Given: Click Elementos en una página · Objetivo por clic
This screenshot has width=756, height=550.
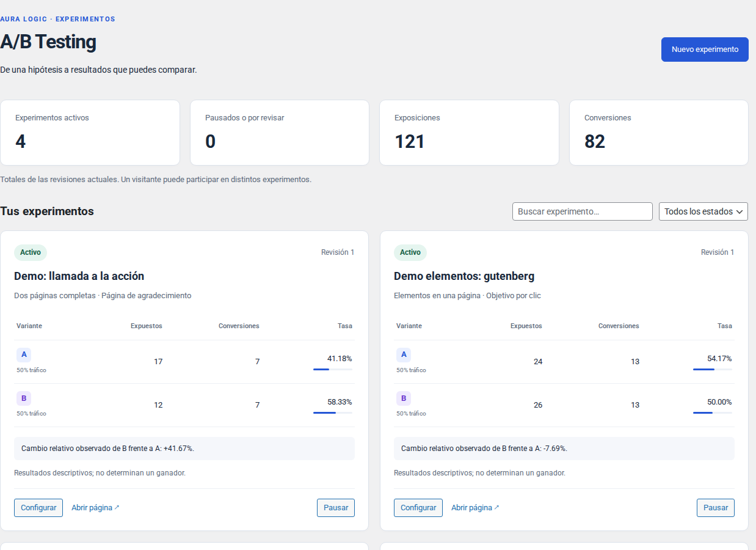Looking at the screenshot, I should (x=467, y=296).
